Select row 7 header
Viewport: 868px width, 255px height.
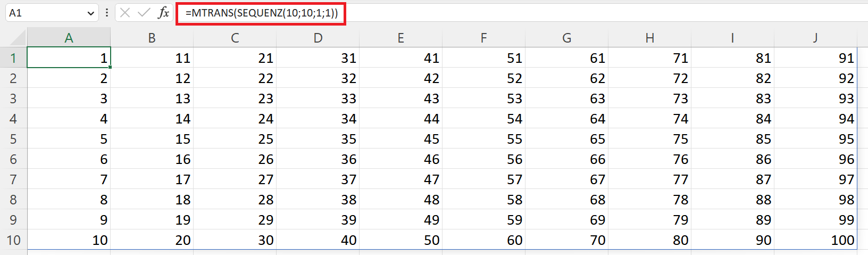13,179
